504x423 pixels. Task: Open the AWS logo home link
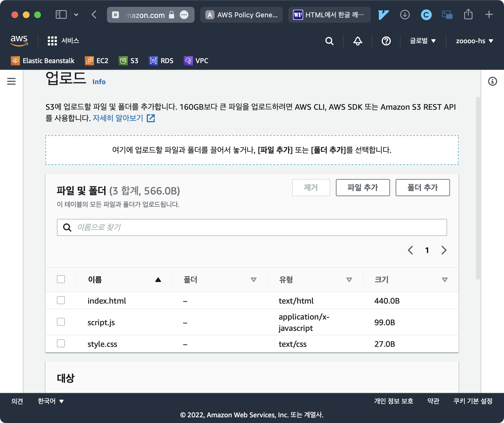(x=19, y=41)
